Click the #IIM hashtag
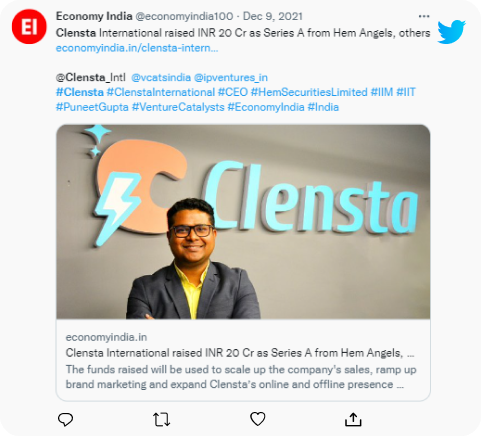Viewport: 481px width, 436px height. [382, 92]
